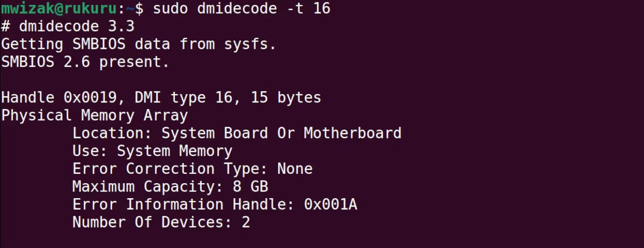
Task: Click the '# dmidecode 3.3' version line
Action: coord(68,26)
